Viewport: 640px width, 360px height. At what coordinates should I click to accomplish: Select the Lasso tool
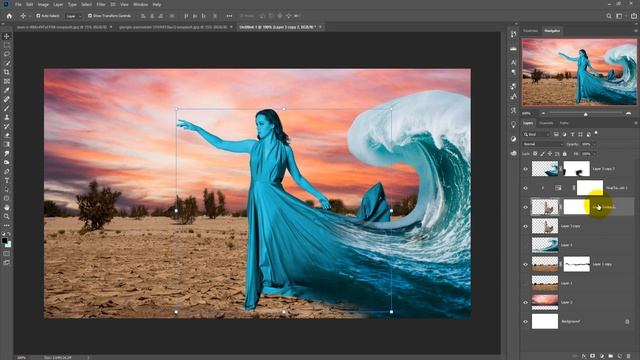click(7, 54)
